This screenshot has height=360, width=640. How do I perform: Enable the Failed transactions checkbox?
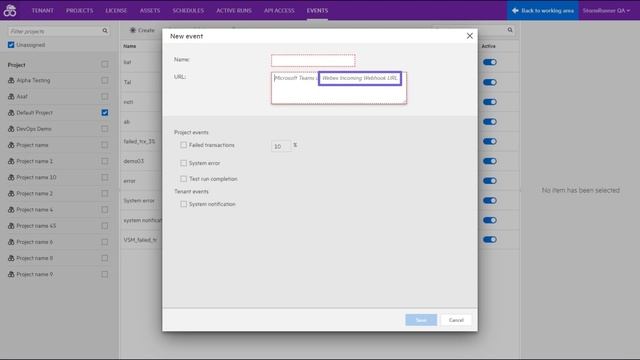coord(184,145)
